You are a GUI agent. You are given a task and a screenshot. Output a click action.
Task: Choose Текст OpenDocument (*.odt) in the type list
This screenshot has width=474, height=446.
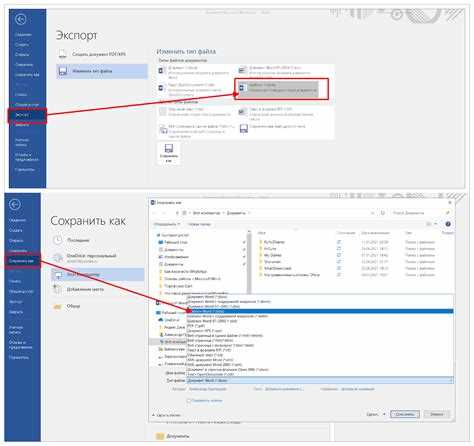point(320,375)
